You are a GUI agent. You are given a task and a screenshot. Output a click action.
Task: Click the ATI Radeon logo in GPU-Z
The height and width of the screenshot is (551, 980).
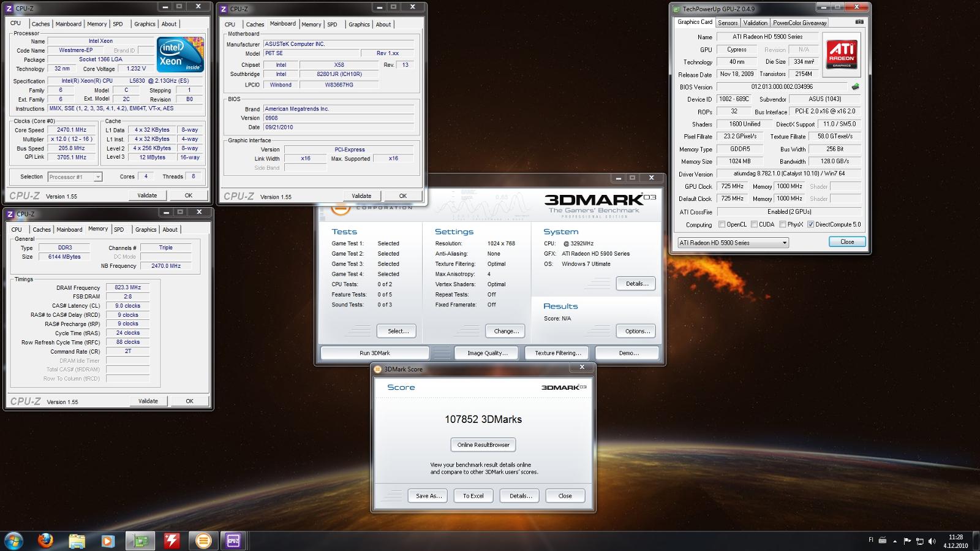tap(842, 55)
